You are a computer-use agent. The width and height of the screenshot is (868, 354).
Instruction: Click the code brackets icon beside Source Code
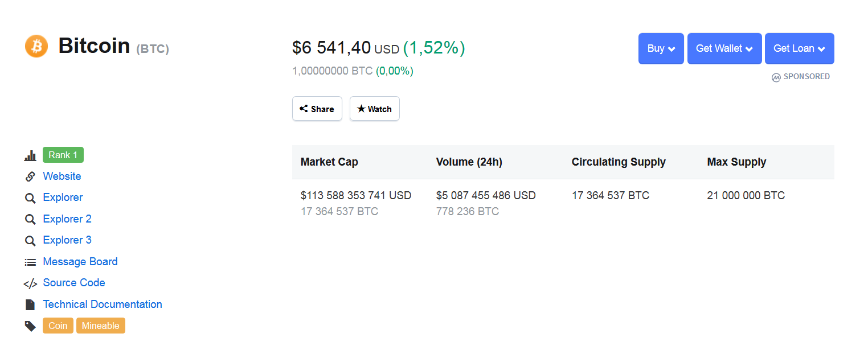(30, 283)
